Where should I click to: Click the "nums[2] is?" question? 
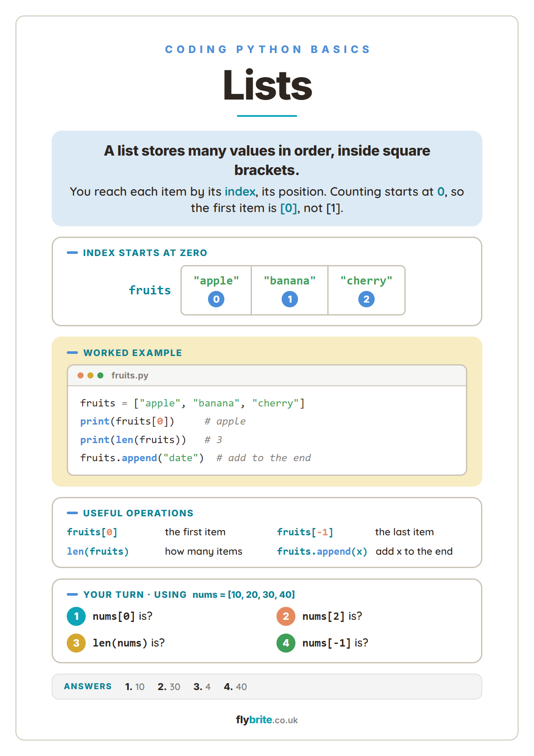[x=332, y=616]
